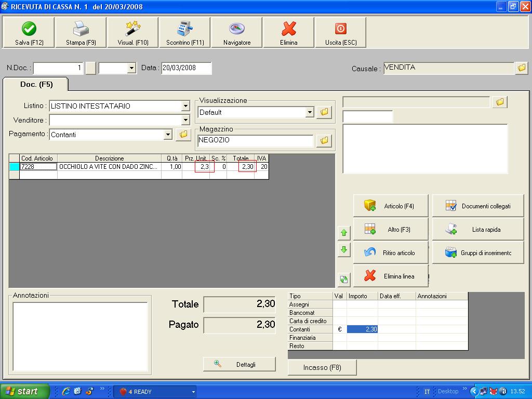Viewport: 532px width, 399px height.
Task: Click the green refresh icon
Action: 344,279
